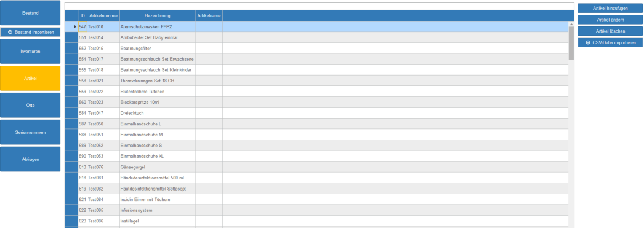Click ID cell 552
This screenshot has height=228, width=644.
(83, 48)
